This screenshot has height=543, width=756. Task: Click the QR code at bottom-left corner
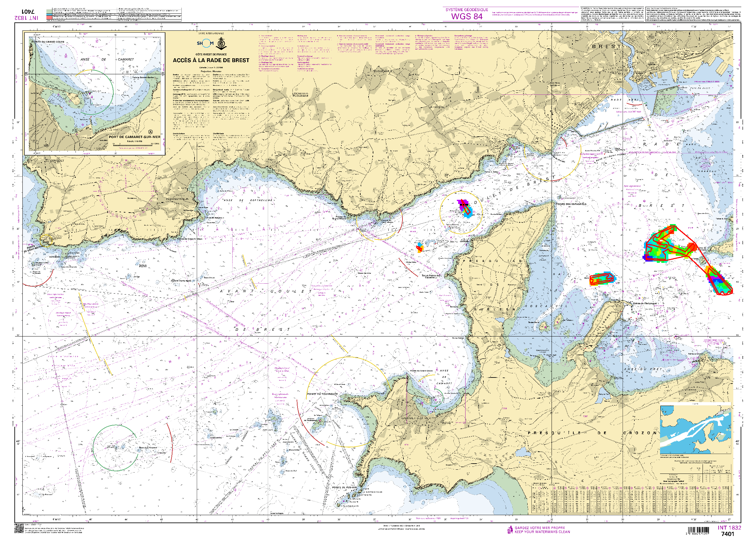19,528
